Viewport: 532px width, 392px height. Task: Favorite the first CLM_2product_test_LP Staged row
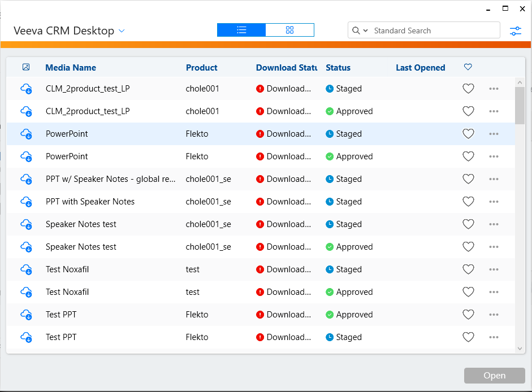pos(468,89)
